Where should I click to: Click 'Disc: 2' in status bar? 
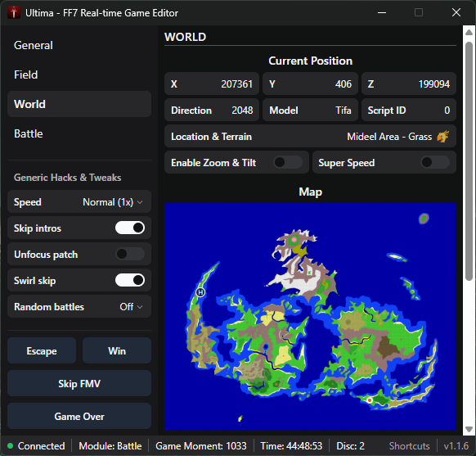(350, 445)
